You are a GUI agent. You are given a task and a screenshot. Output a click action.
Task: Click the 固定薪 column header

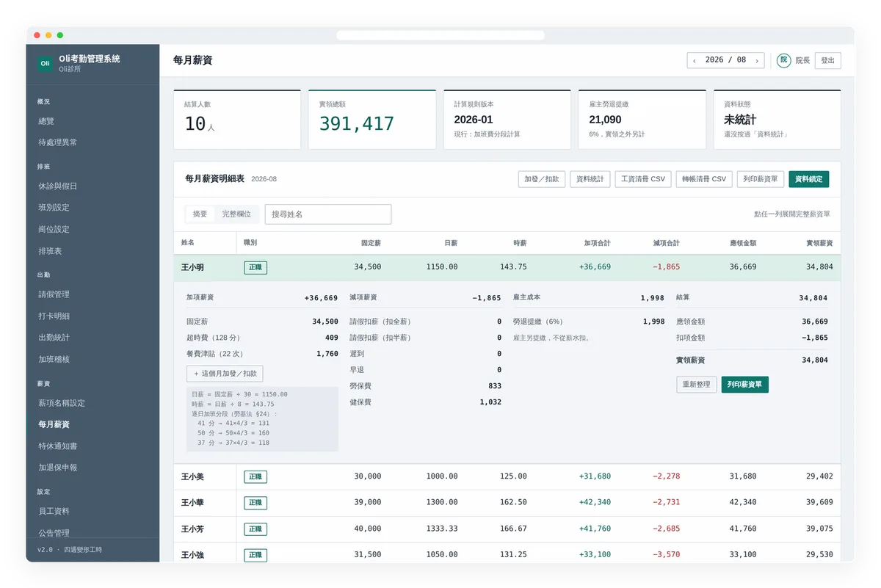click(x=371, y=243)
